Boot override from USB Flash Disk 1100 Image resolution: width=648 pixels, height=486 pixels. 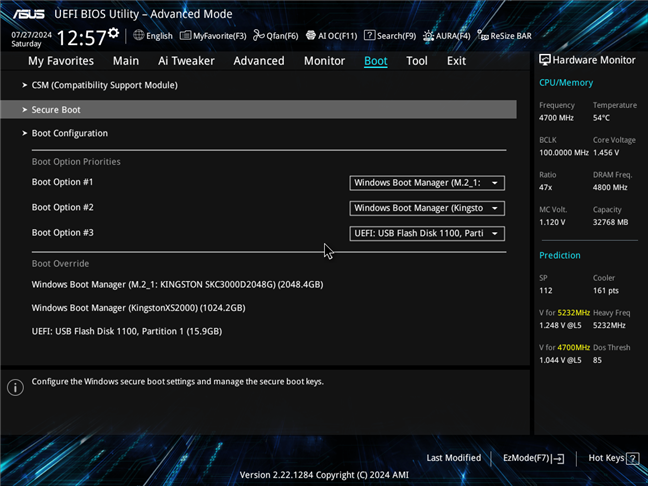click(x=127, y=331)
